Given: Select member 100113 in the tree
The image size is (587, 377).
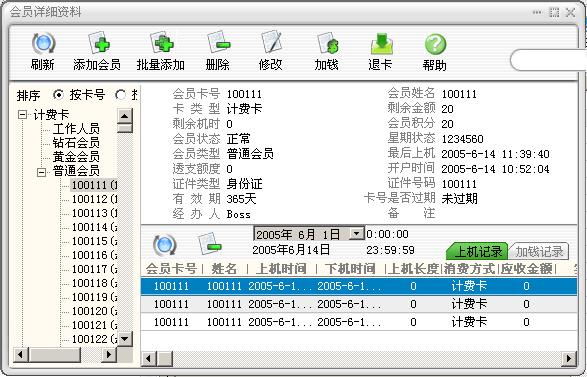Looking at the screenshot, I should point(94,213).
